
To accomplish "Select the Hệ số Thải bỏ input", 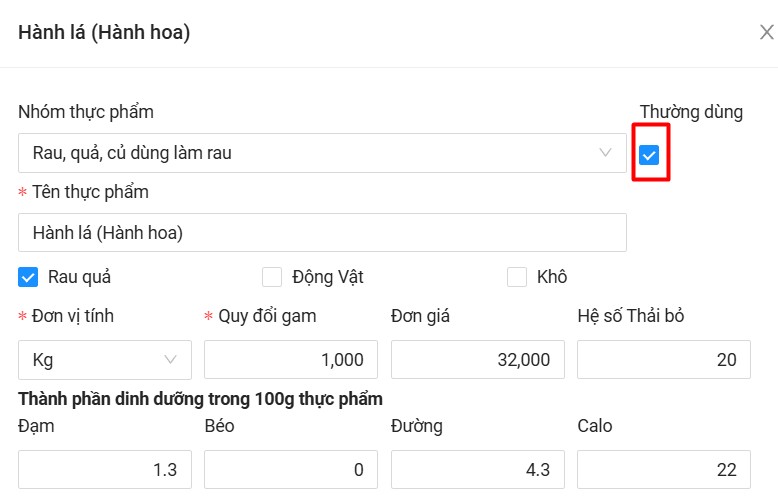I will [663, 360].
